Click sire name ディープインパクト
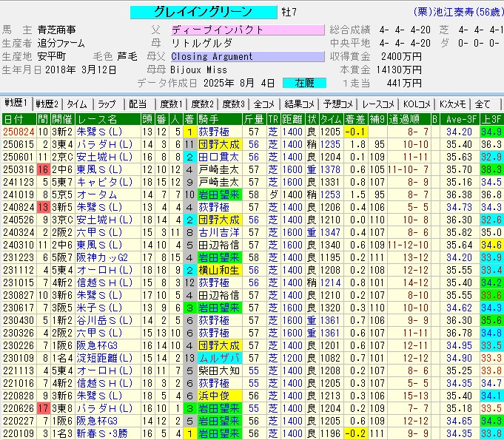Image resolution: width=504 pixels, height=440 pixels. point(246,30)
